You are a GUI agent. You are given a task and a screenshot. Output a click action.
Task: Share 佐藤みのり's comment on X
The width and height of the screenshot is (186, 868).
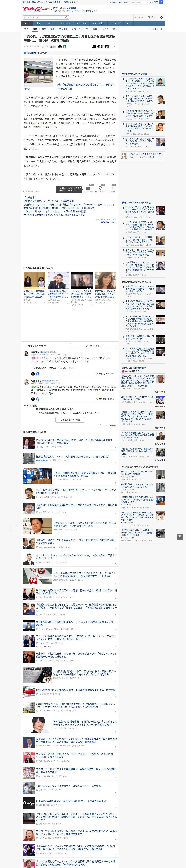pyautogui.click(x=33, y=399)
